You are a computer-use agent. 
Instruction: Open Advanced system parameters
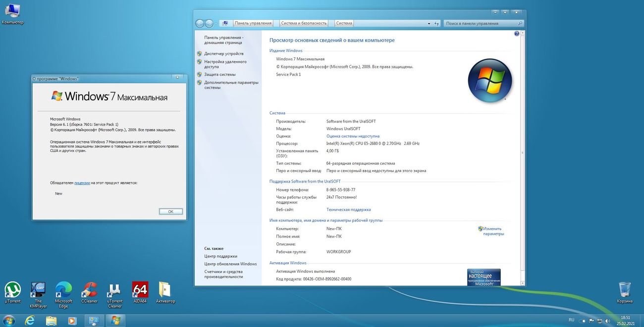[229, 85]
